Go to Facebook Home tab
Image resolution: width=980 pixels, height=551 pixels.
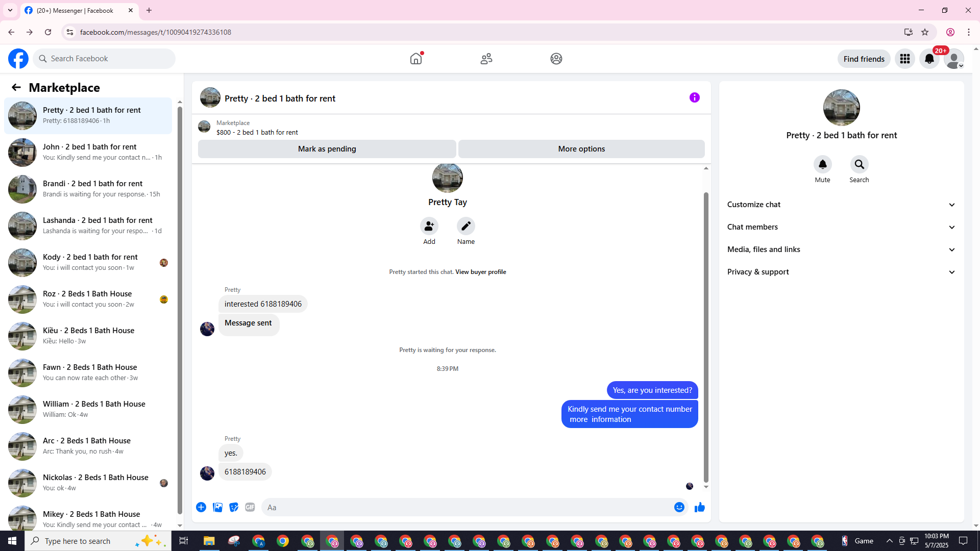(416, 59)
